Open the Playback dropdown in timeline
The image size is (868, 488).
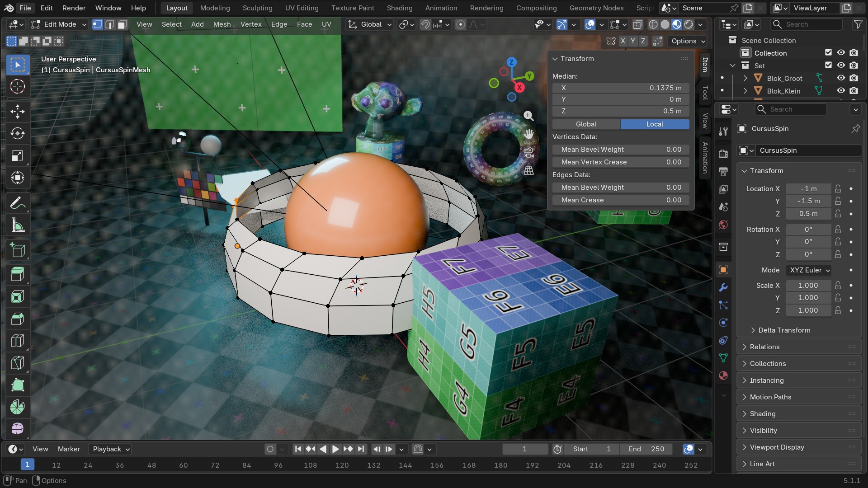(x=111, y=449)
